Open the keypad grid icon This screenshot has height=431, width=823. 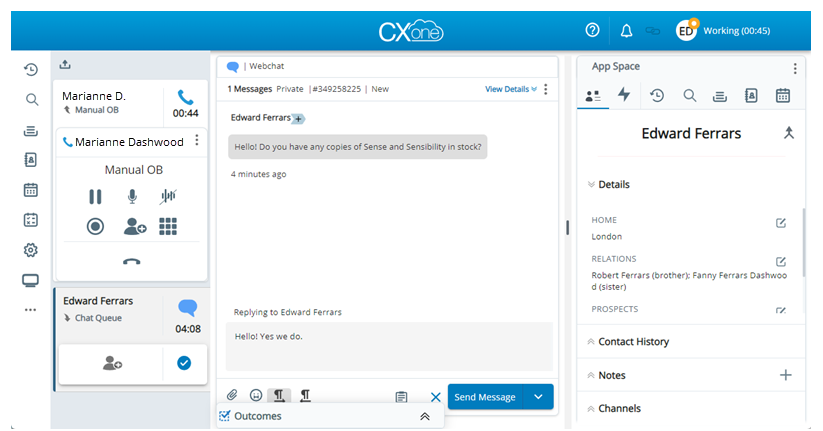click(168, 227)
